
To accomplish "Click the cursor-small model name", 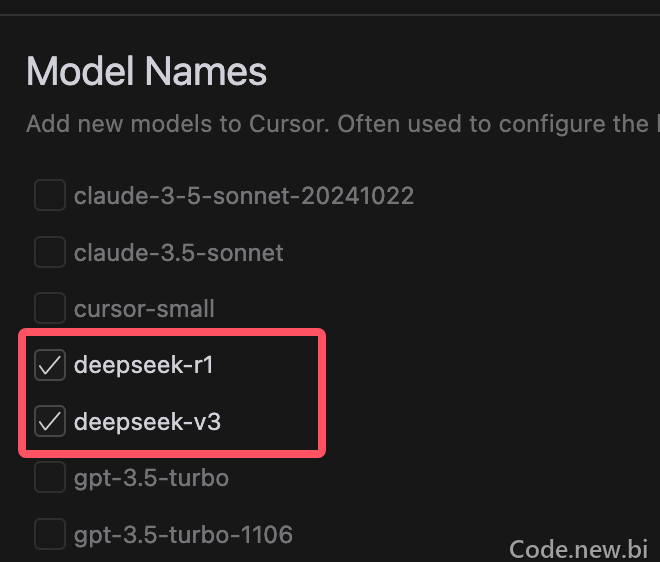I will pyautogui.click(x=144, y=309).
